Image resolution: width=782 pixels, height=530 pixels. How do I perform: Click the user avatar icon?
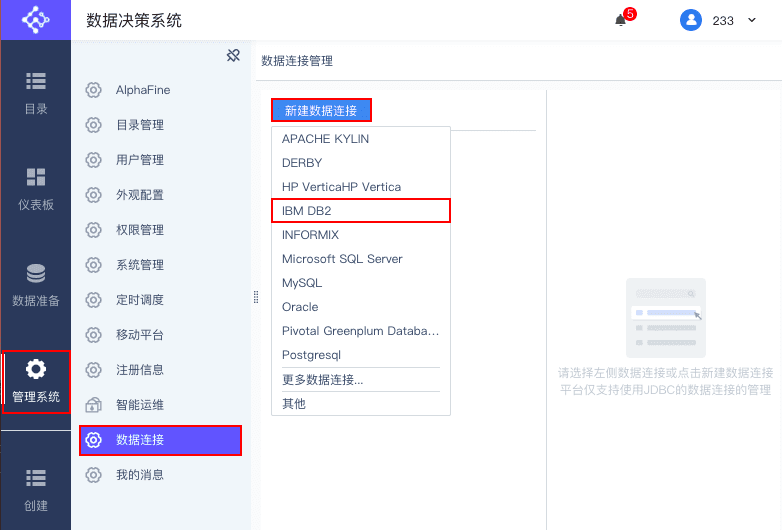click(691, 20)
